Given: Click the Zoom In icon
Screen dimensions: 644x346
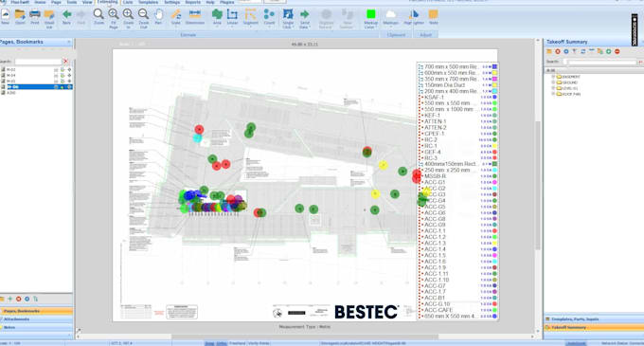Looking at the screenshot, I should (x=128, y=14).
